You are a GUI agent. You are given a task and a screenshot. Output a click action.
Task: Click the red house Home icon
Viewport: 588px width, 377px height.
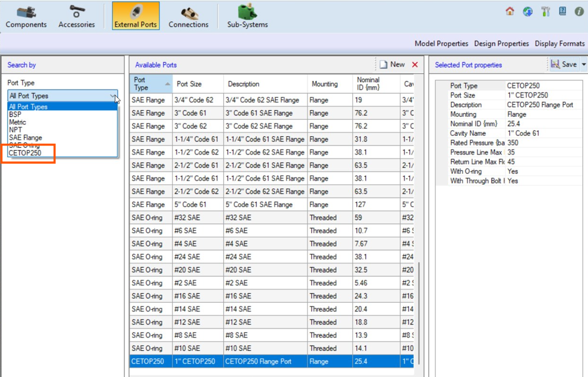coord(510,11)
